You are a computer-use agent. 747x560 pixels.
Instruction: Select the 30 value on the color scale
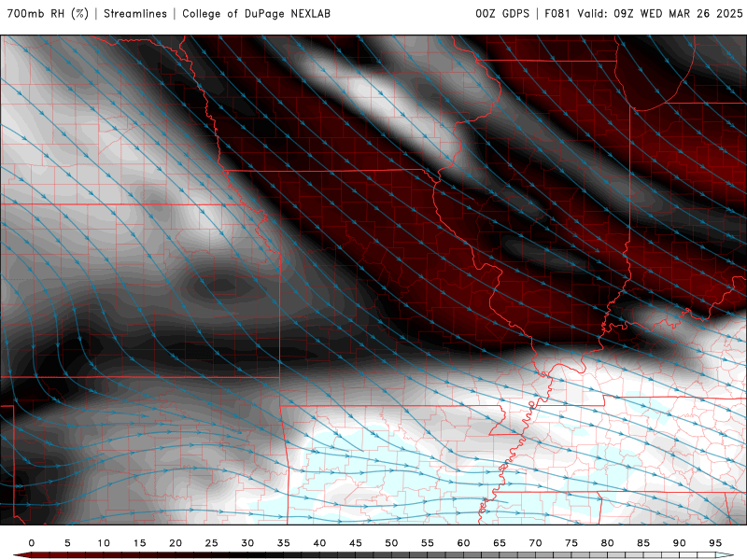click(247, 543)
